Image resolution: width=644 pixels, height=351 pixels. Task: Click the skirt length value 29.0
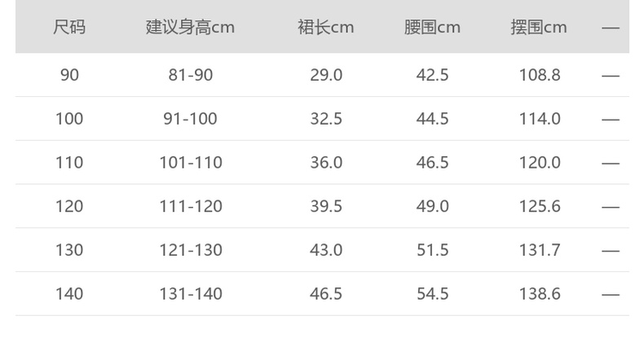click(x=326, y=75)
